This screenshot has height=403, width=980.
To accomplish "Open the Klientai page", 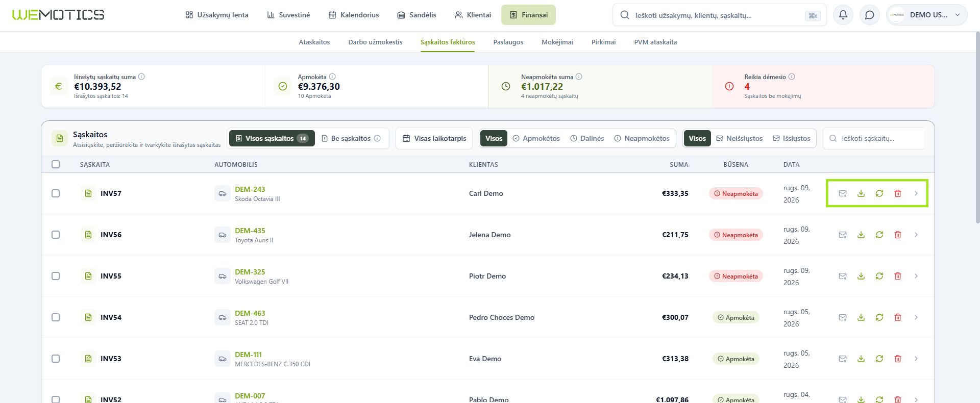I will pyautogui.click(x=473, y=15).
